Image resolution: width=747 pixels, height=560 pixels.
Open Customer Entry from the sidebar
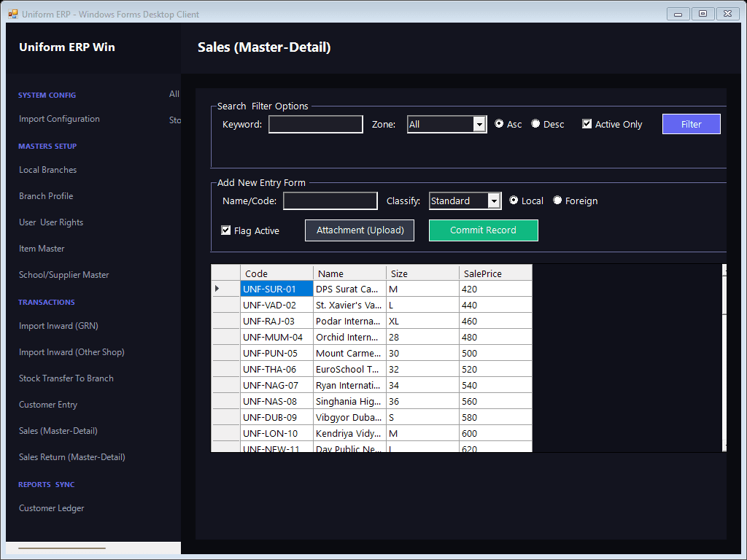pyautogui.click(x=47, y=404)
